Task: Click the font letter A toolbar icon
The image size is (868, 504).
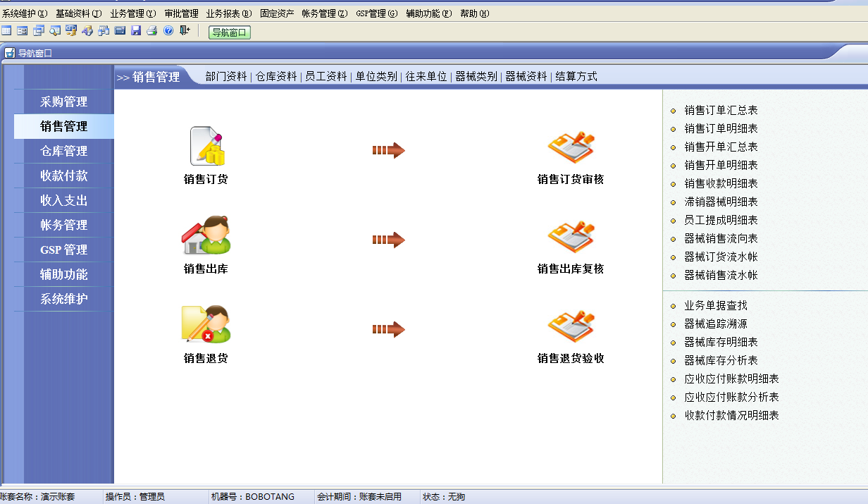Action: pos(87,30)
